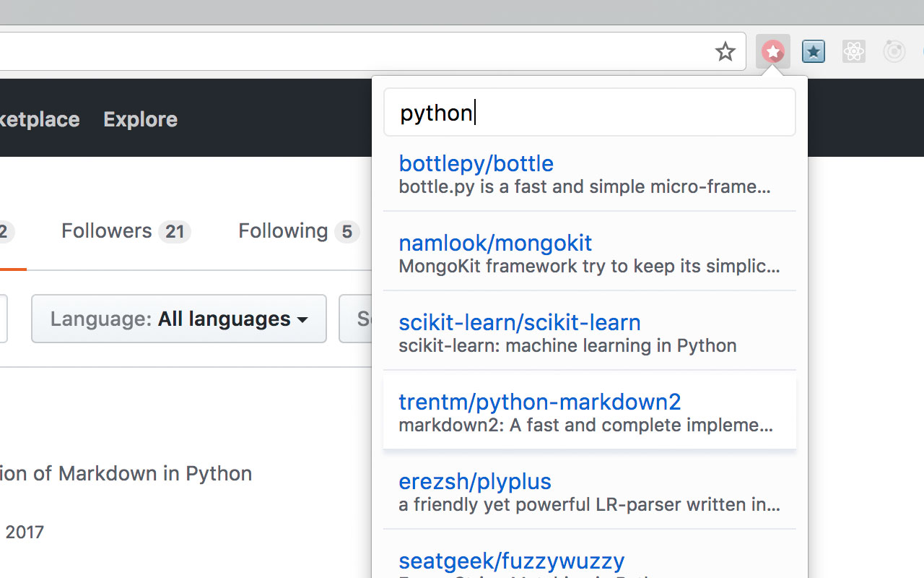The height and width of the screenshot is (578, 924).
Task: Open the blue star extension icon
Action: click(x=814, y=51)
